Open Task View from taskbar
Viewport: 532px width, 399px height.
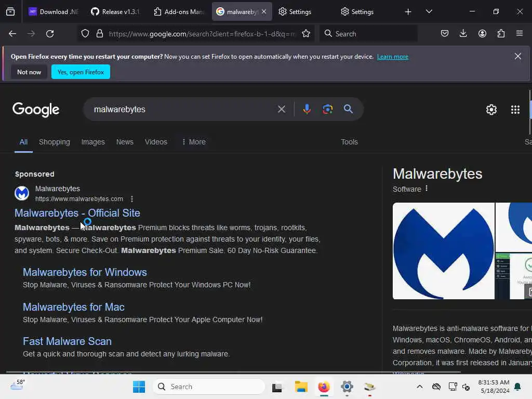click(277, 387)
